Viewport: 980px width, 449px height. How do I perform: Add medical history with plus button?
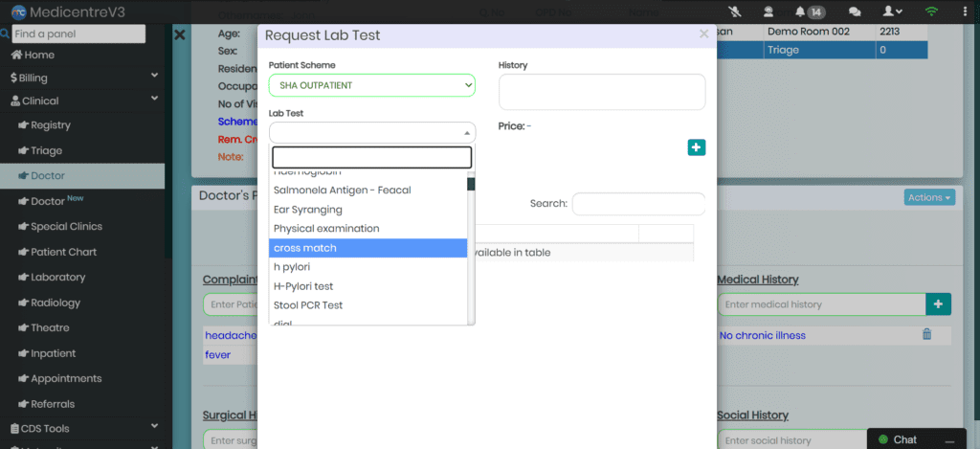pos(938,303)
